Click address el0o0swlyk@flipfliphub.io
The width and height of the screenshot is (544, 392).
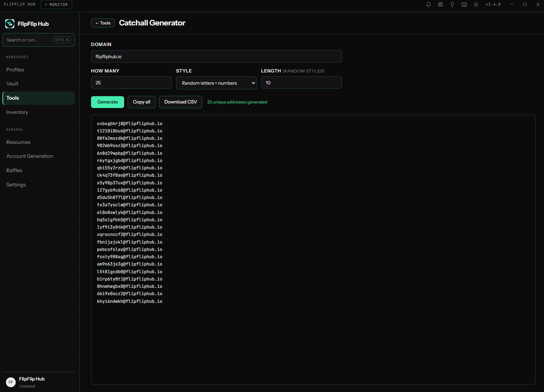[x=130, y=213]
